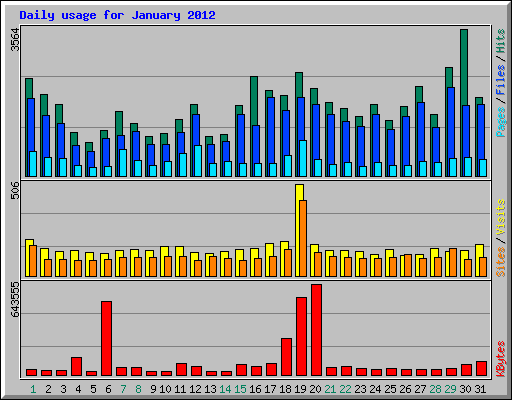Click the 'Sites' legend label
Image resolution: width=512 pixels, height=400 pixels.
pos(501,262)
